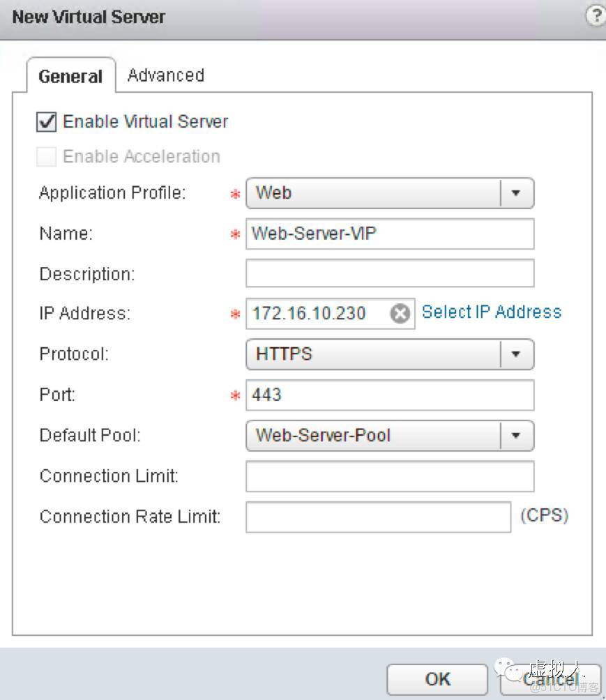
Task: Click the Connection Rate Limit field
Action: (x=378, y=517)
